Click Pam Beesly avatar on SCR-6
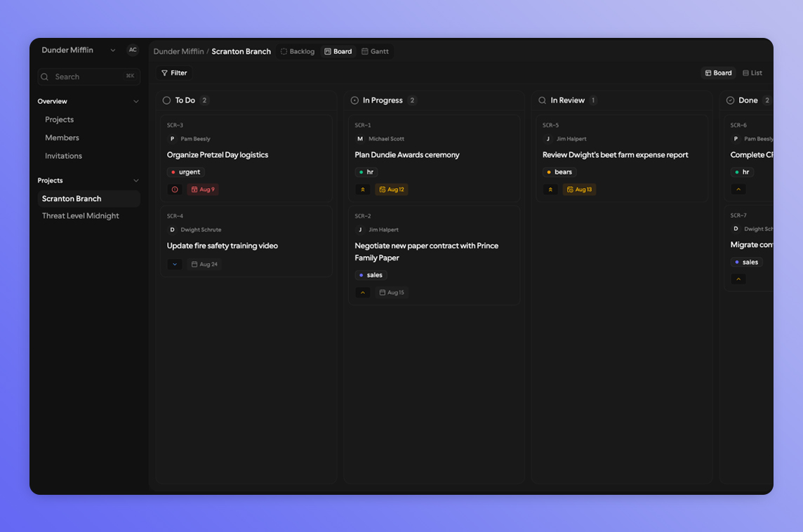This screenshot has height=532, width=803. (x=736, y=139)
